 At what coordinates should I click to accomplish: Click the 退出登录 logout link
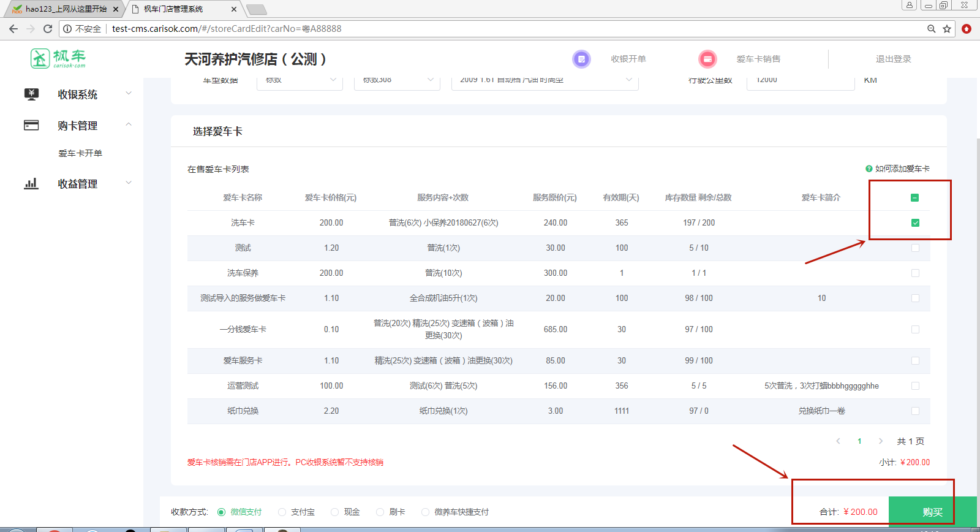pos(893,59)
